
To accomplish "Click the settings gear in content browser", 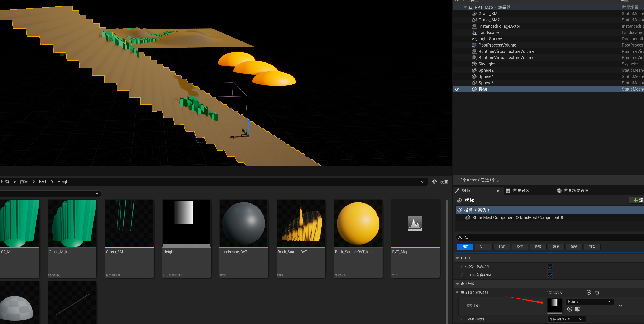I will pyautogui.click(x=435, y=182).
